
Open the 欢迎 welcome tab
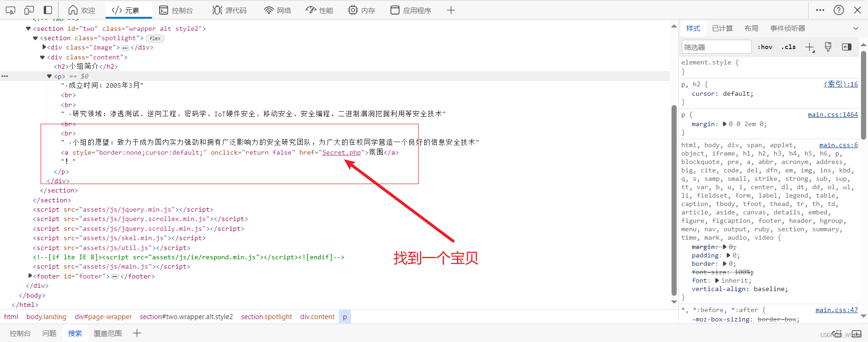[x=82, y=10]
